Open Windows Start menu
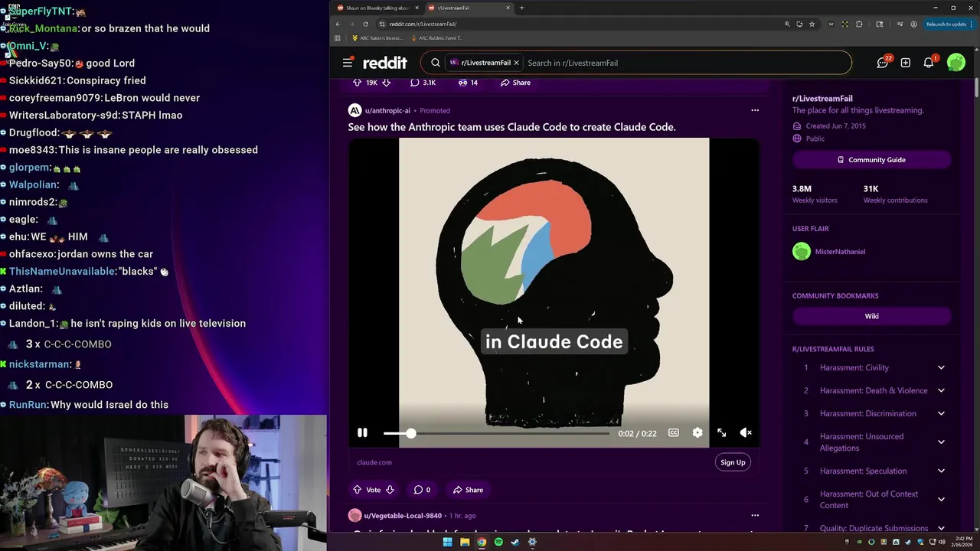This screenshot has height=551, width=980. coord(447,542)
